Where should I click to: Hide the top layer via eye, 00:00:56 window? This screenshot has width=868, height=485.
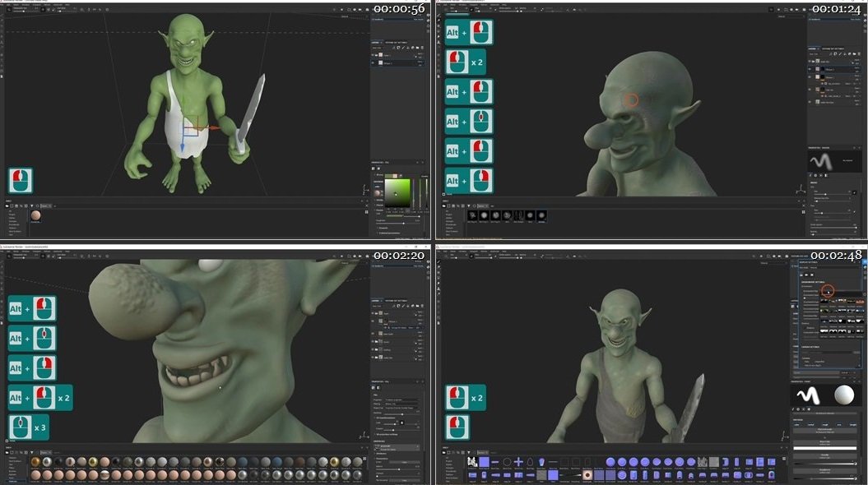click(373, 55)
